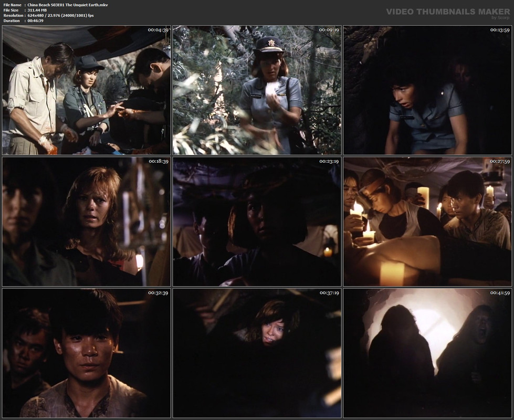
Task: Pick the thumbnail at 00:32:39
Action: [x=87, y=353]
